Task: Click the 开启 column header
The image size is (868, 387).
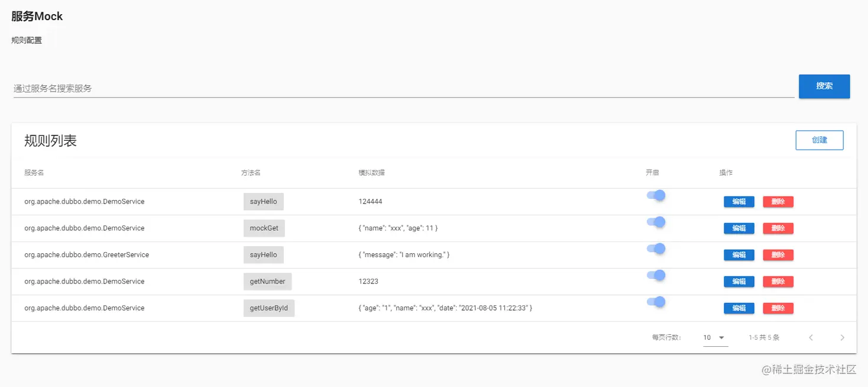Action: coord(652,173)
